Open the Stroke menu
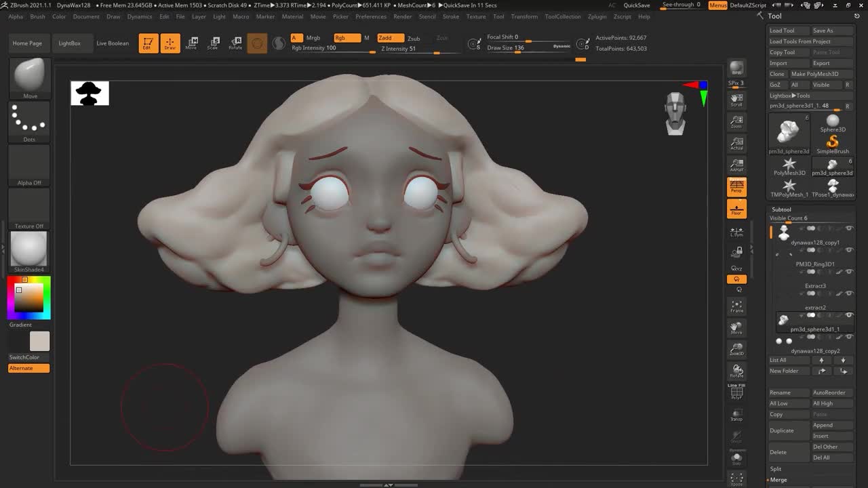 pos(451,16)
